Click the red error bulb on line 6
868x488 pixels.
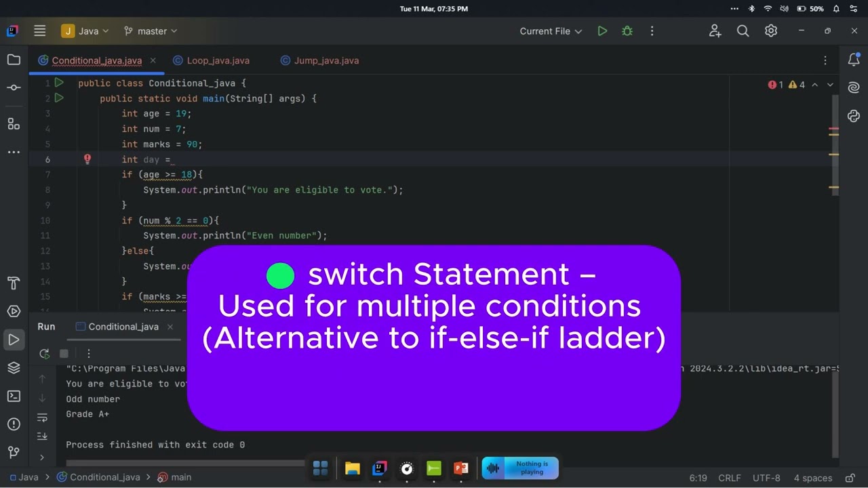pos(87,159)
